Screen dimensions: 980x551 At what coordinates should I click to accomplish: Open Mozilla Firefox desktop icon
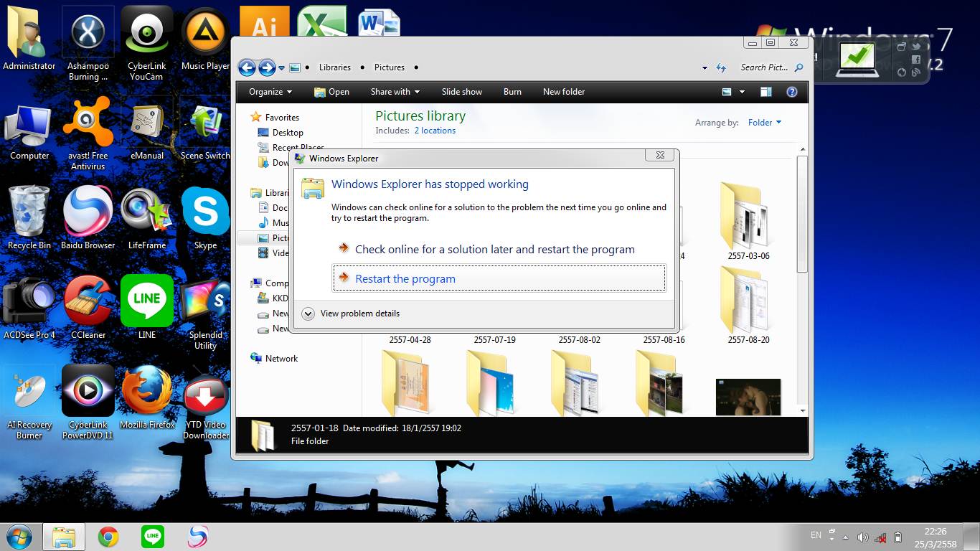click(147, 398)
